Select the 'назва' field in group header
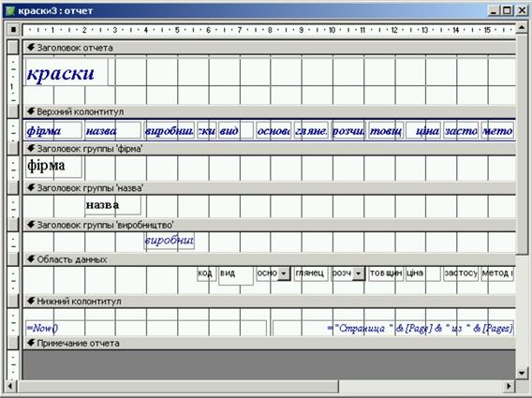The image size is (532, 398). [x=112, y=205]
